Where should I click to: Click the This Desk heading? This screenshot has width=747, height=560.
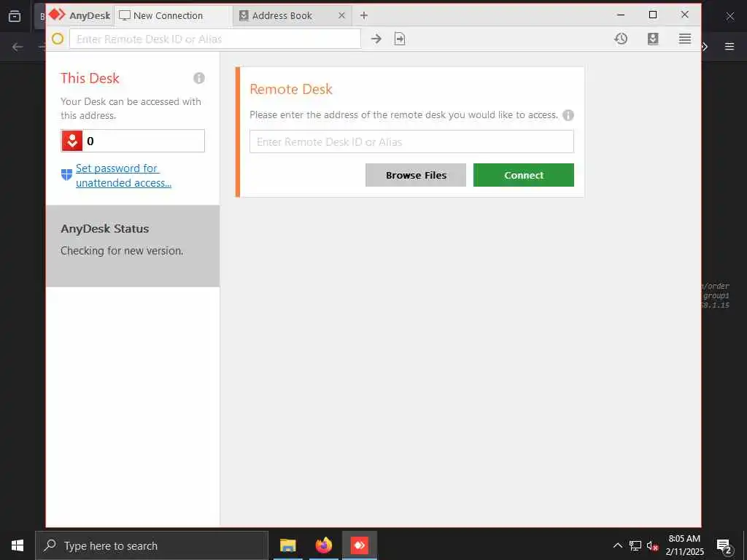[x=90, y=78]
